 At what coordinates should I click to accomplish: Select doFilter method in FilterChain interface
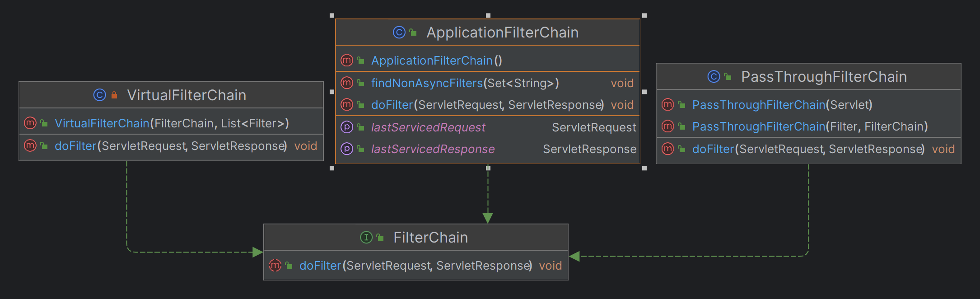[x=415, y=266]
